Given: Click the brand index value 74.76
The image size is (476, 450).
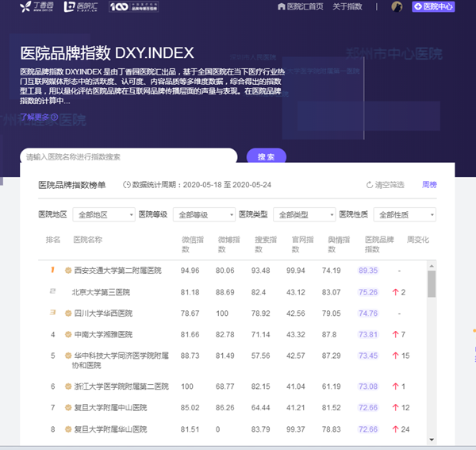Looking at the screenshot, I should [x=368, y=313].
